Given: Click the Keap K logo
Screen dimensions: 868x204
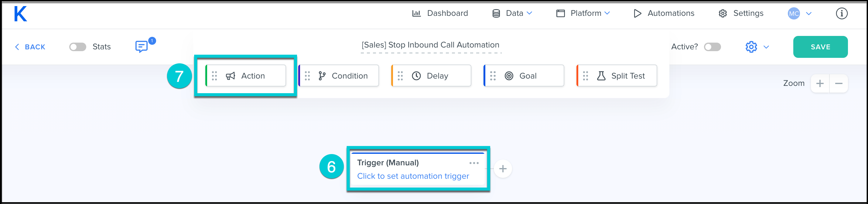Looking at the screenshot, I should tap(21, 14).
